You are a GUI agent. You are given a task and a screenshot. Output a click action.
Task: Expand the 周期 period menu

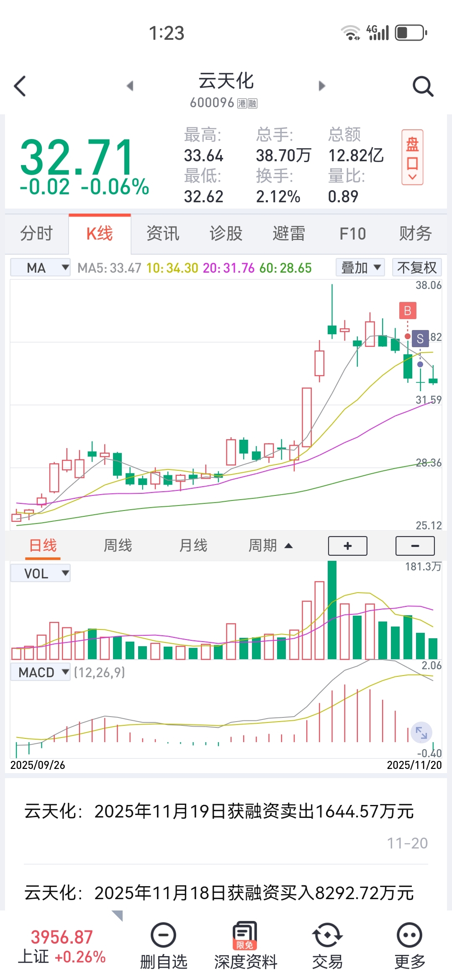pyautogui.click(x=270, y=545)
